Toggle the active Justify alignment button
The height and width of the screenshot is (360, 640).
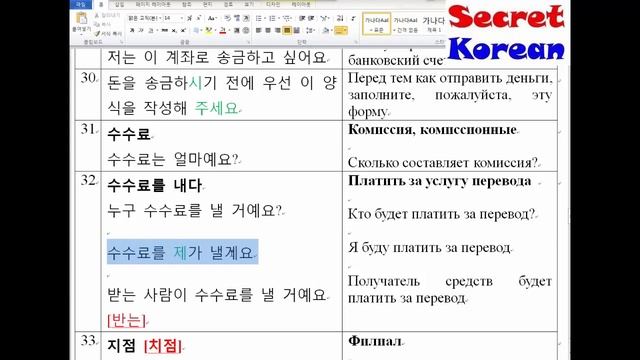(x=287, y=30)
